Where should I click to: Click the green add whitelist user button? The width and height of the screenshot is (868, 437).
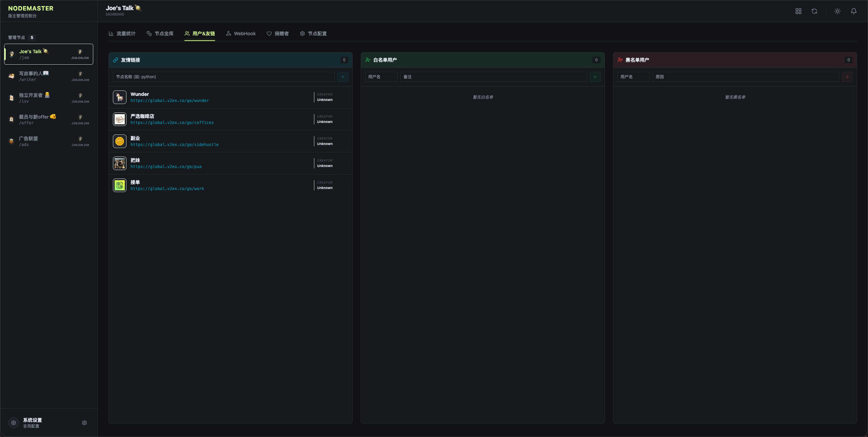pos(595,77)
